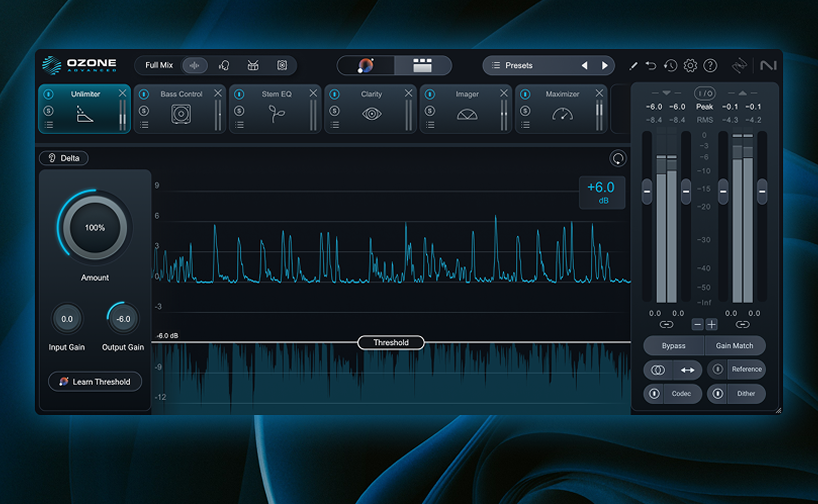
Task: Open the Maximizer preset list icon
Action: pos(525,125)
